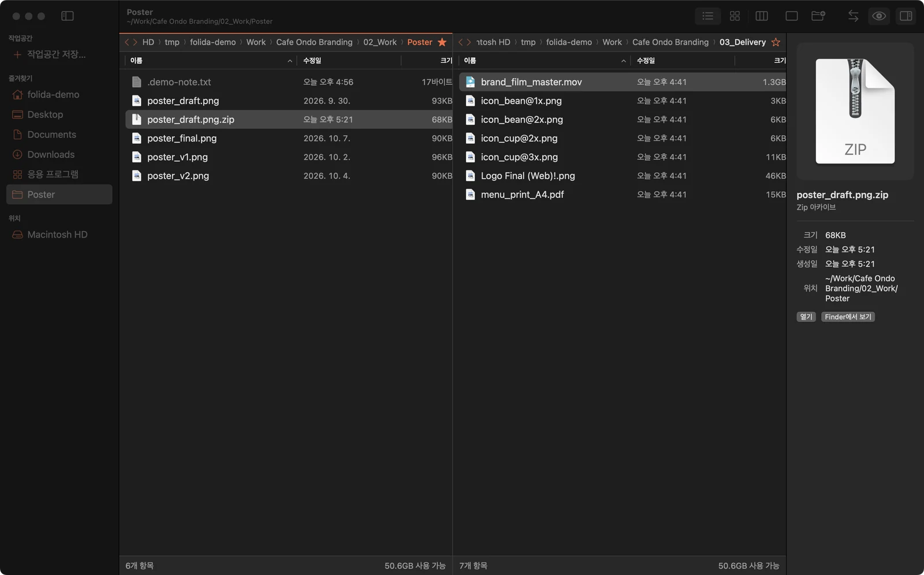Click the poster_draft.png file icon

click(136, 101)
